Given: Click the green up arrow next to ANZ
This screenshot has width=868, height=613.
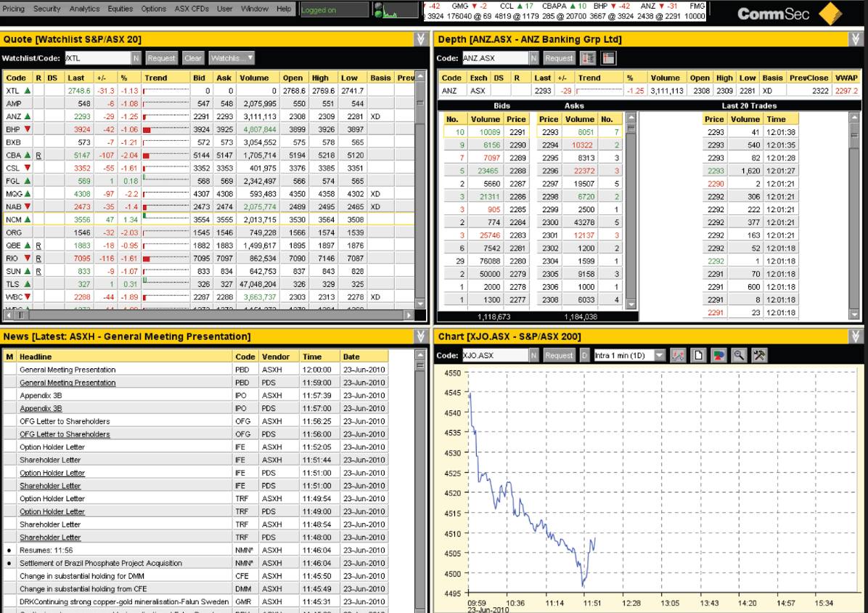Looking at the screenshot, I should tap(27, 116).
